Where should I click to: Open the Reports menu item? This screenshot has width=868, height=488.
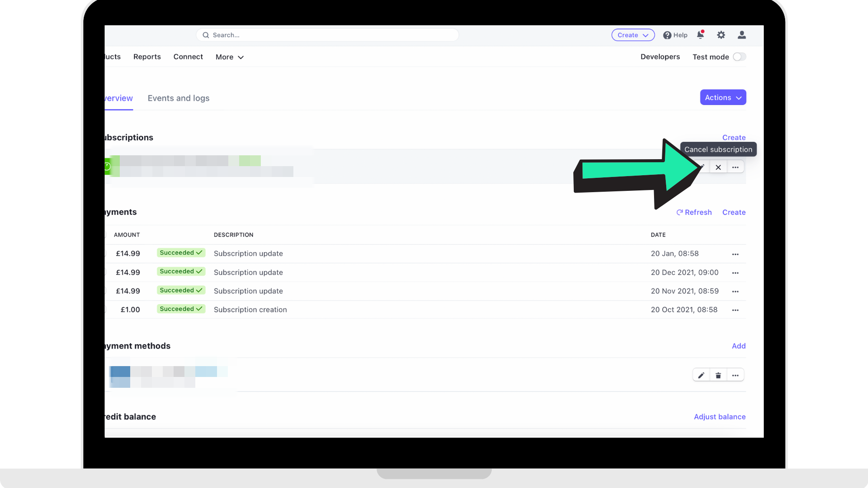[x=147, y=57]
